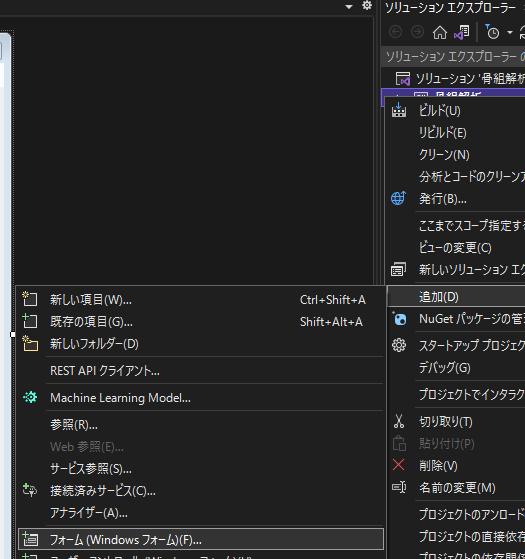Select プロジェクトのアンロード menu entry

pos(457,514)
